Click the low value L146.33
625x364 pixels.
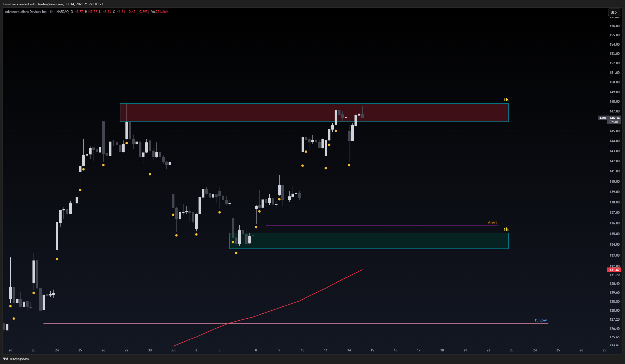click(105, 12)
